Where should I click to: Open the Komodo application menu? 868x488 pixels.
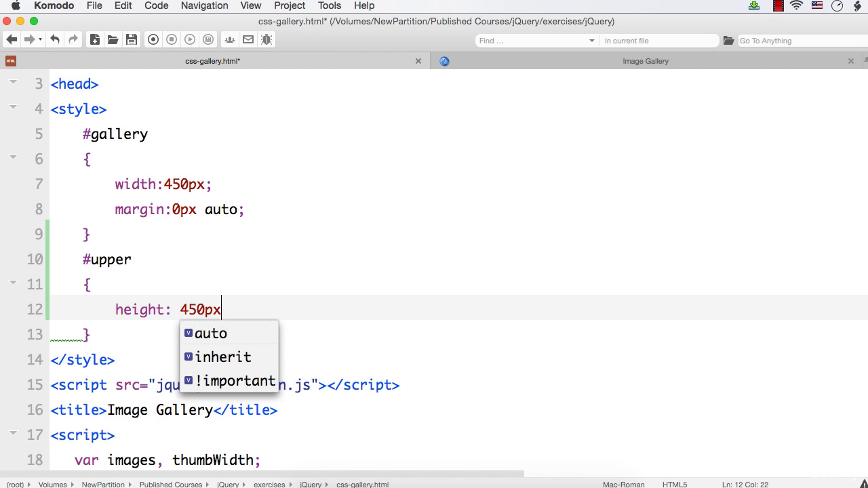point(54,5)
